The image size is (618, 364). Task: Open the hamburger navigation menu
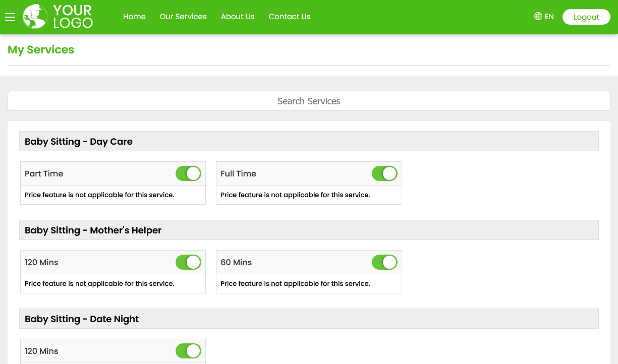10,17
